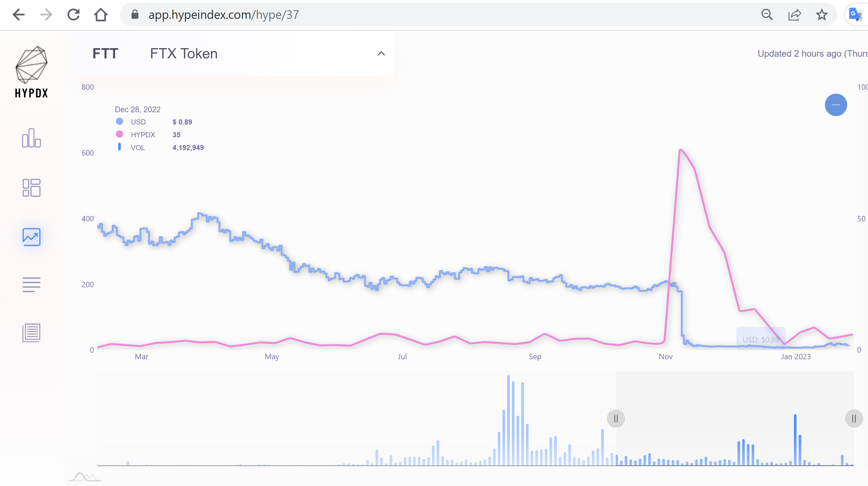
Task: Click the $ 0.89 USD value
Action: [x=182, y=122]
